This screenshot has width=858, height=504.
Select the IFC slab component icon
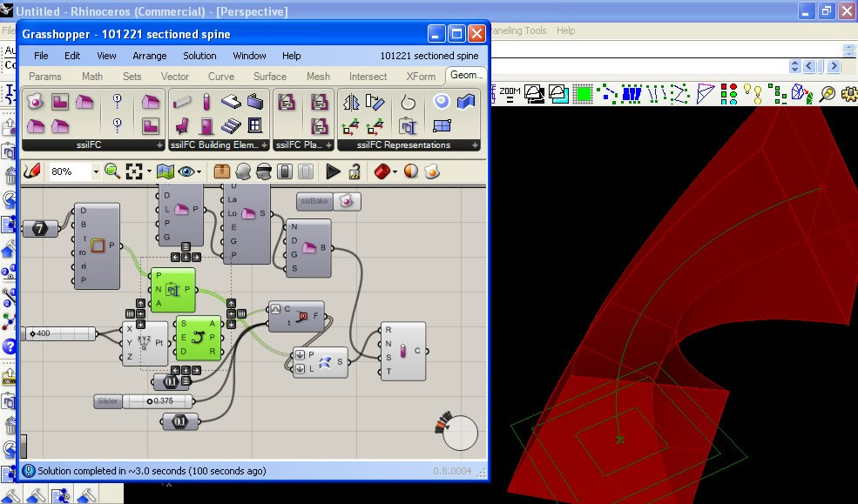tap(231, 102)
